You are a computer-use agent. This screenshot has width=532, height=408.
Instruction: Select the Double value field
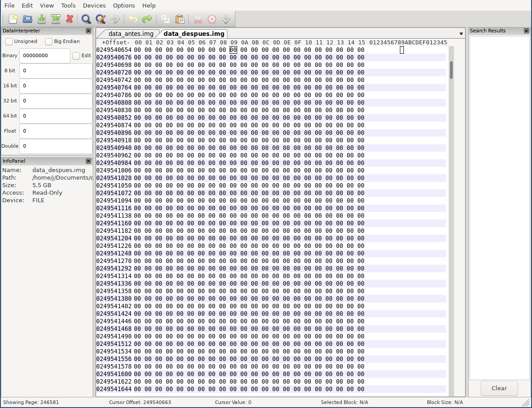[56, 146]
